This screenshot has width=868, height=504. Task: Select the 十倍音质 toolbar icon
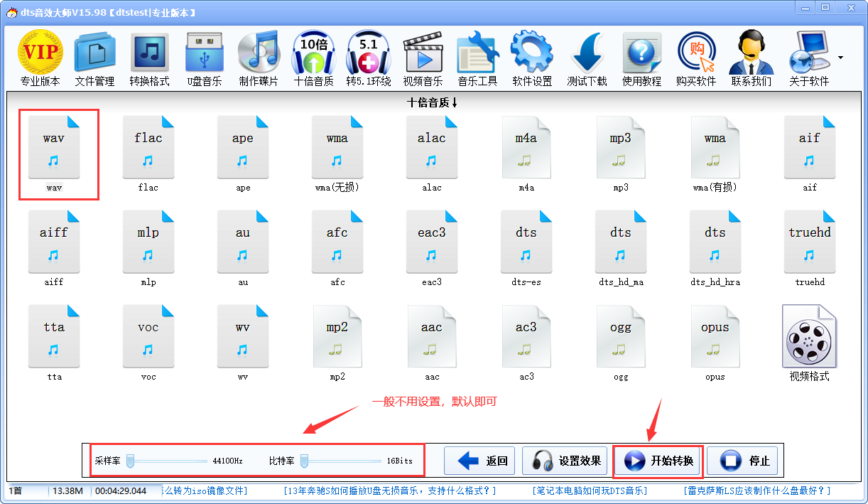click(x=313, y=58)
